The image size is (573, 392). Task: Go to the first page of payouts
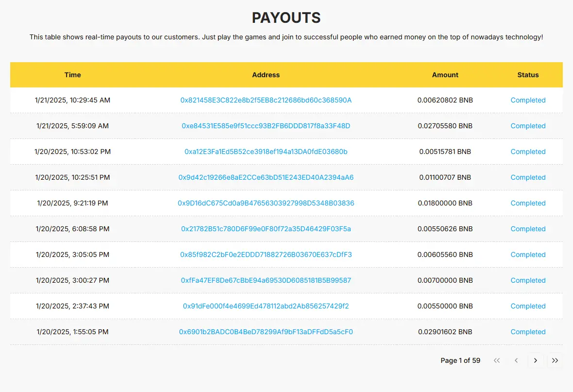pos(497,360)
